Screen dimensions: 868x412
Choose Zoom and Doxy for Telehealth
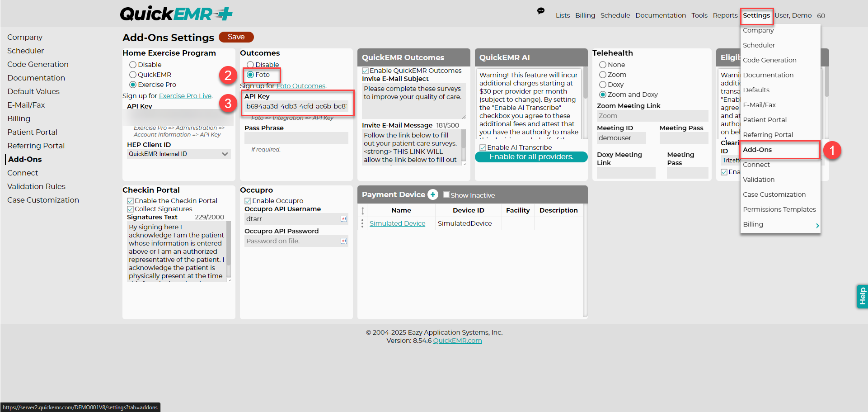pyautogui.click(x=603, y=95)
